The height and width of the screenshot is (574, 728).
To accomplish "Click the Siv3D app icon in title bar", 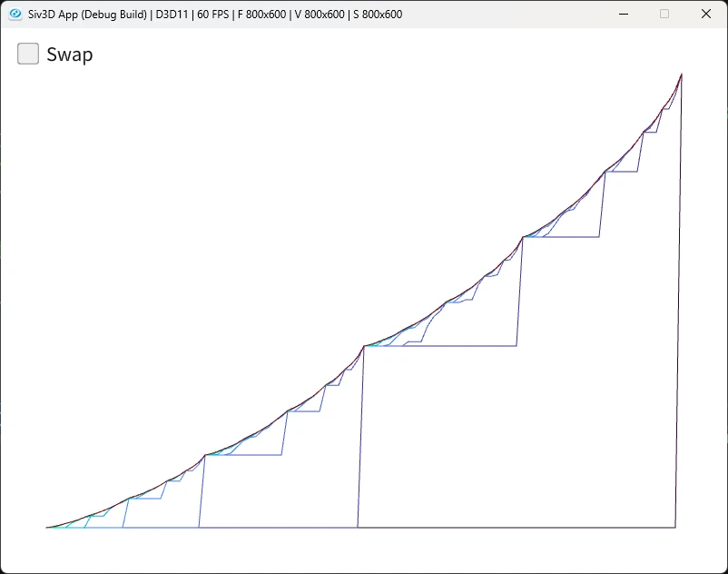I will point(15,14).
